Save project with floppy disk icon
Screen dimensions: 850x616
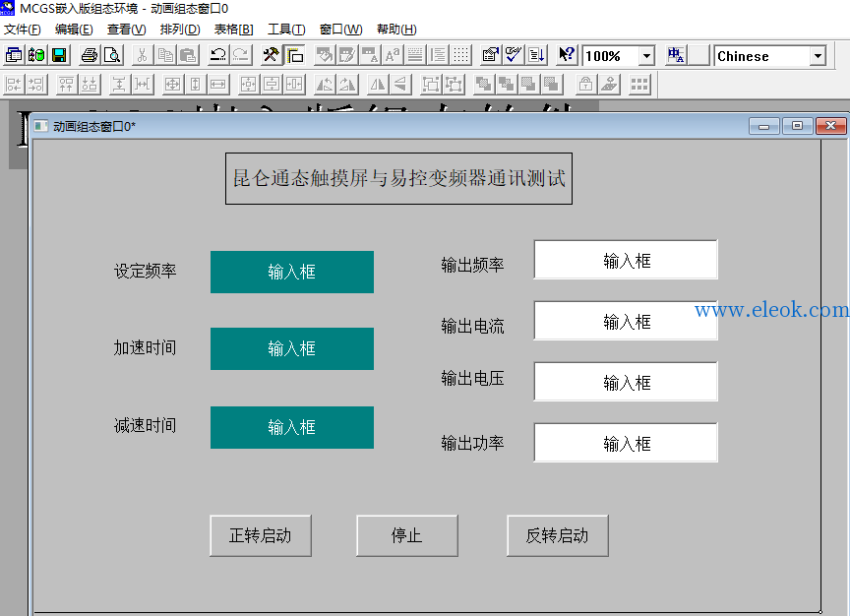pyautogui.click(x=59, y=55)
